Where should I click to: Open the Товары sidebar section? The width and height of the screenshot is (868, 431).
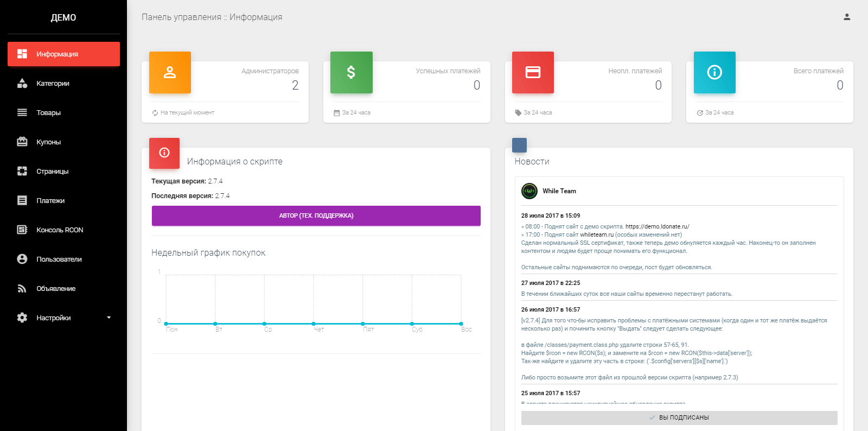pyautogui.click(x=63, y=113)
